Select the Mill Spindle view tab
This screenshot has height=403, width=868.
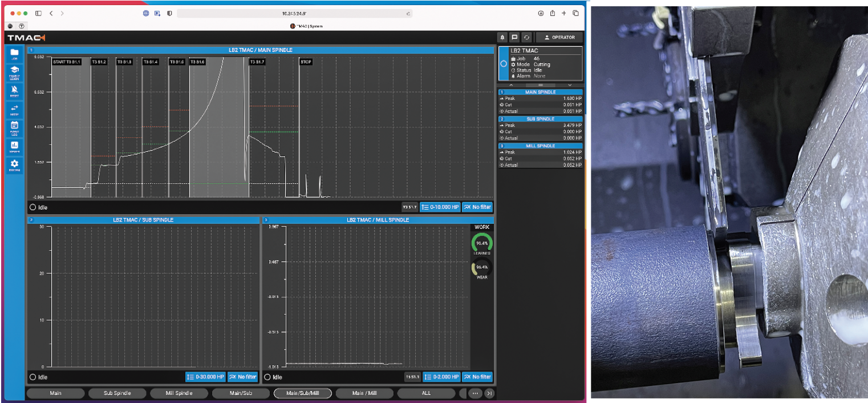179,393
